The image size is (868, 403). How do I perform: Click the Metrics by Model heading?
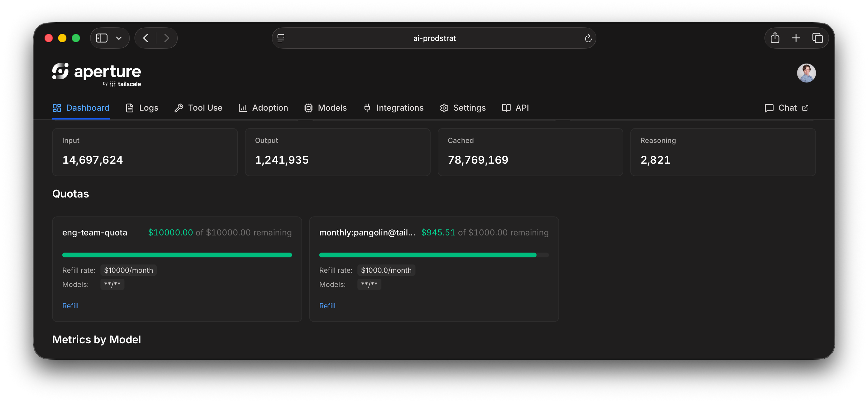[x=96, y=339]
